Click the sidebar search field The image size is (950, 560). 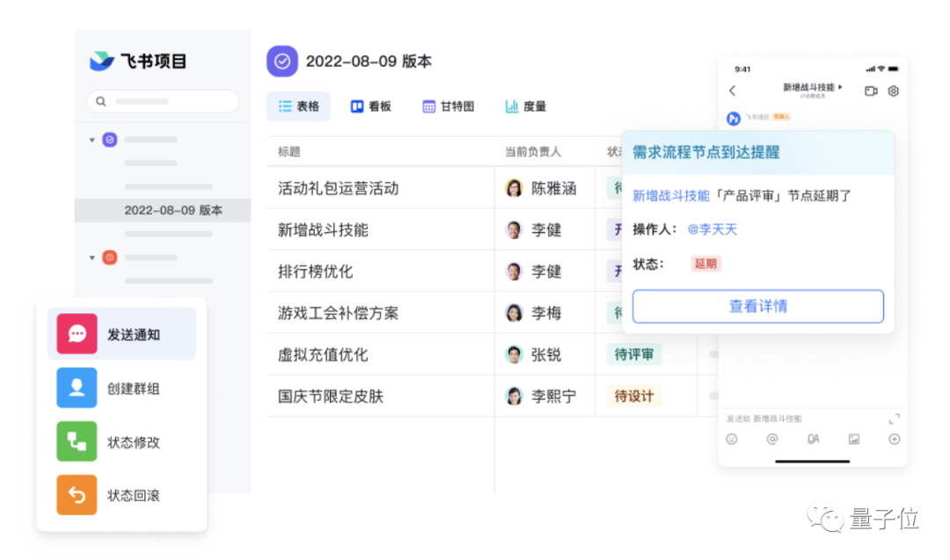(x=163, y=101)
